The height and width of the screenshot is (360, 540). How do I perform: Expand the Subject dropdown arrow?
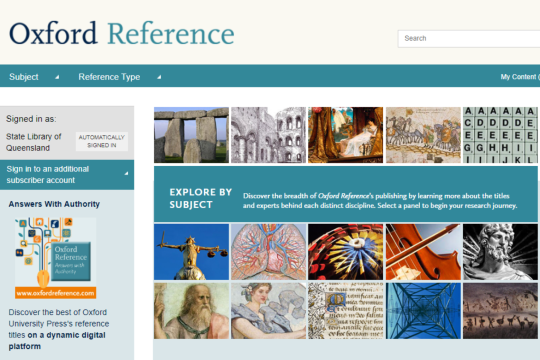[x=57, y=77]
